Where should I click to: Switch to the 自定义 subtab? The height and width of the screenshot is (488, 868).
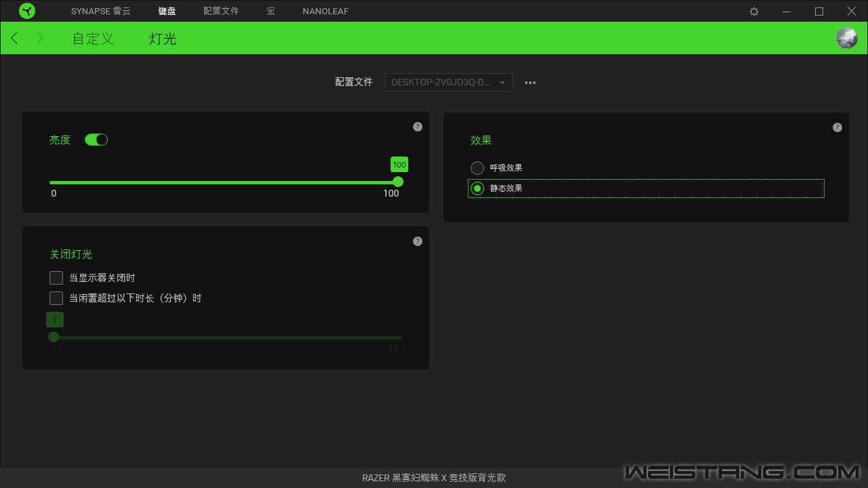tap(93, 39)
